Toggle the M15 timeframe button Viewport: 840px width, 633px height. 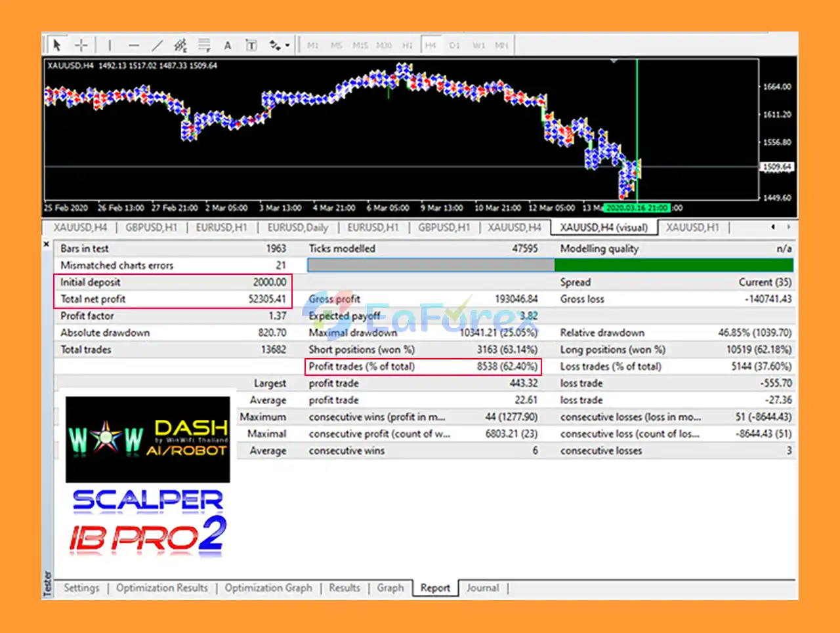click(x=360, y=45)
